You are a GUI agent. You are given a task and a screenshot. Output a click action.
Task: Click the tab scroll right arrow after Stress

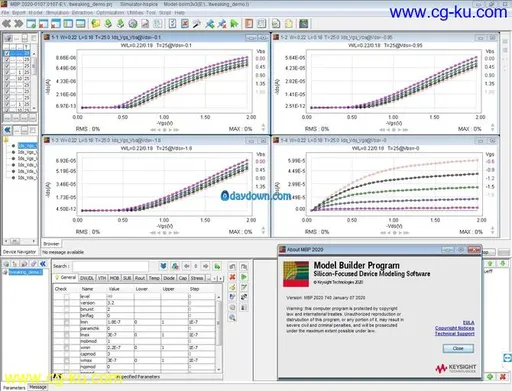point(220,278)
